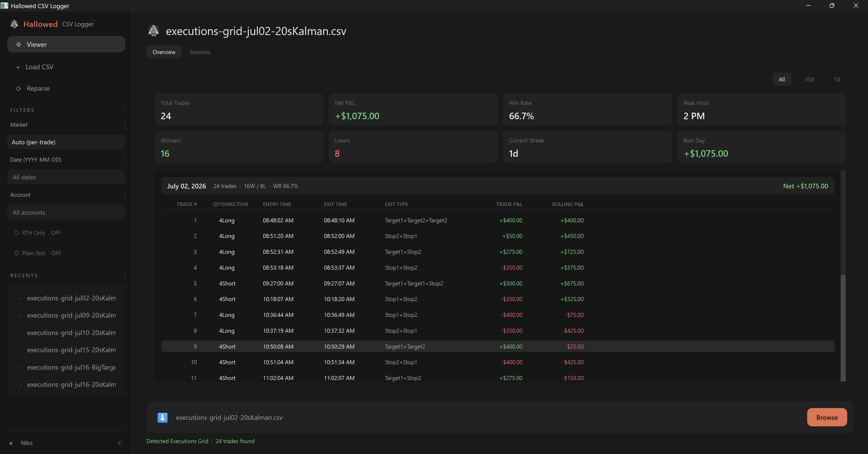The image size is (868, 454).
Task: Click the moon theme icon near Niko
Action: 120,443
